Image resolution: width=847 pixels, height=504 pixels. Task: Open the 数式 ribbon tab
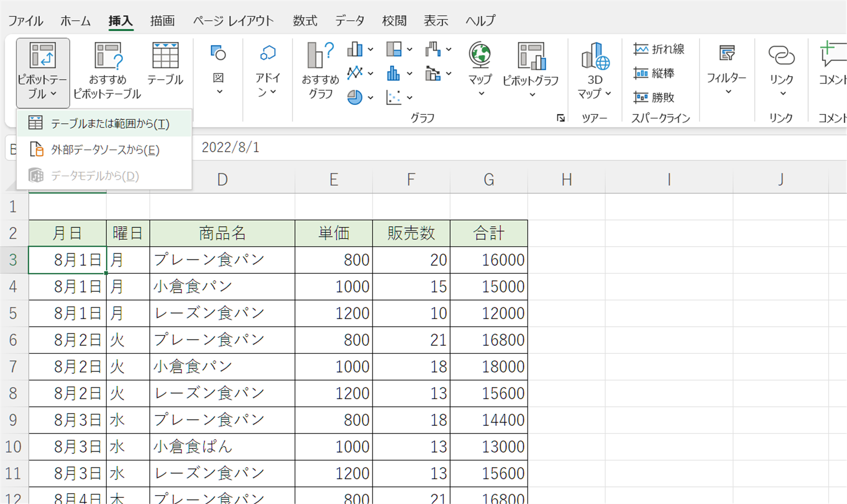304,21
